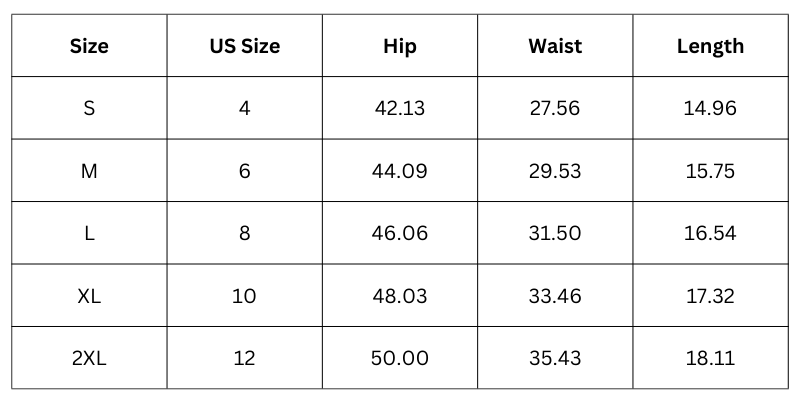Viewport: 800px width, 400px height.
Task: Click the 2XL size row label
Action: (x=89, y=358)
